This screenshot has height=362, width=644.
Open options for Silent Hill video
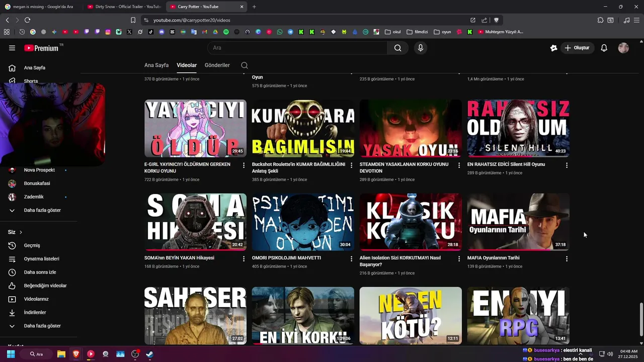(567, 165)
